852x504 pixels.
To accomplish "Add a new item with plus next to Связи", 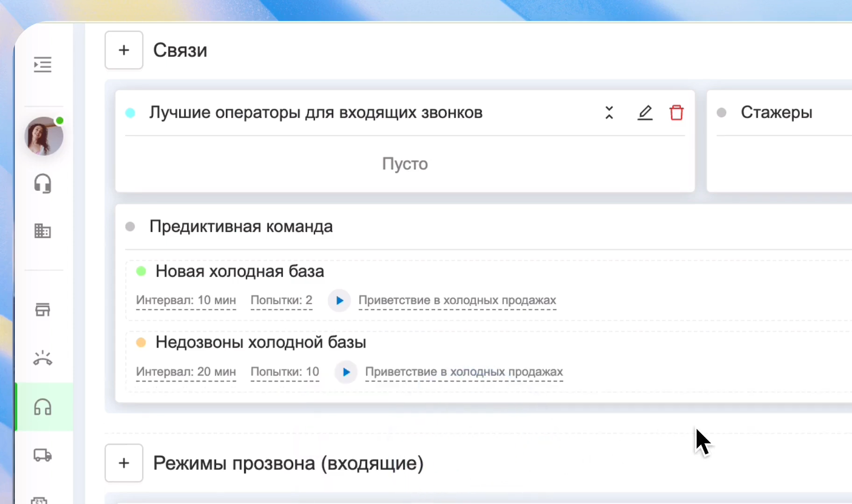I will tap(124, 50).
